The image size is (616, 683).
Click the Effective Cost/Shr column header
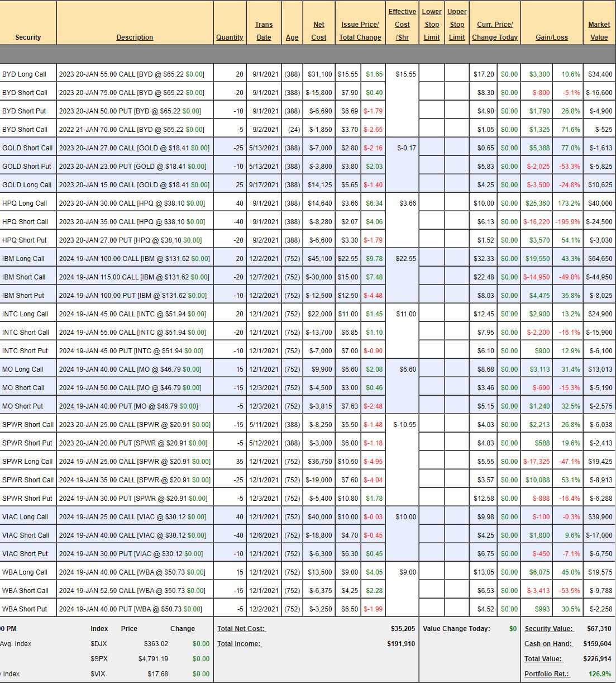(x=402, y=25)
